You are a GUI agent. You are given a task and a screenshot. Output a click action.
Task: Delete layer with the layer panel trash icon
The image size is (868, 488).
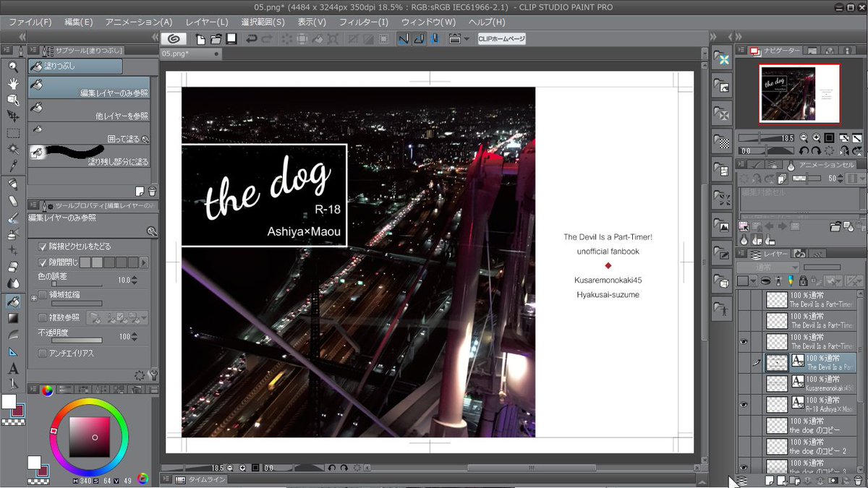coord(858,480)
